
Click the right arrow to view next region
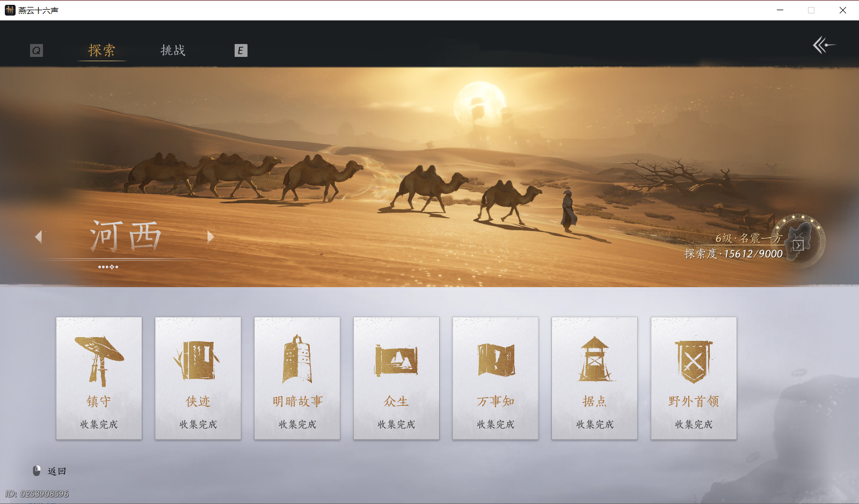[x=210, y=237]
